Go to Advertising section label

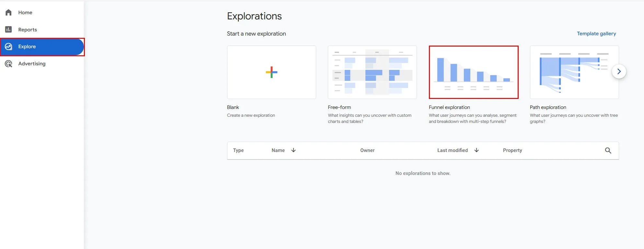tap(32, 64)
